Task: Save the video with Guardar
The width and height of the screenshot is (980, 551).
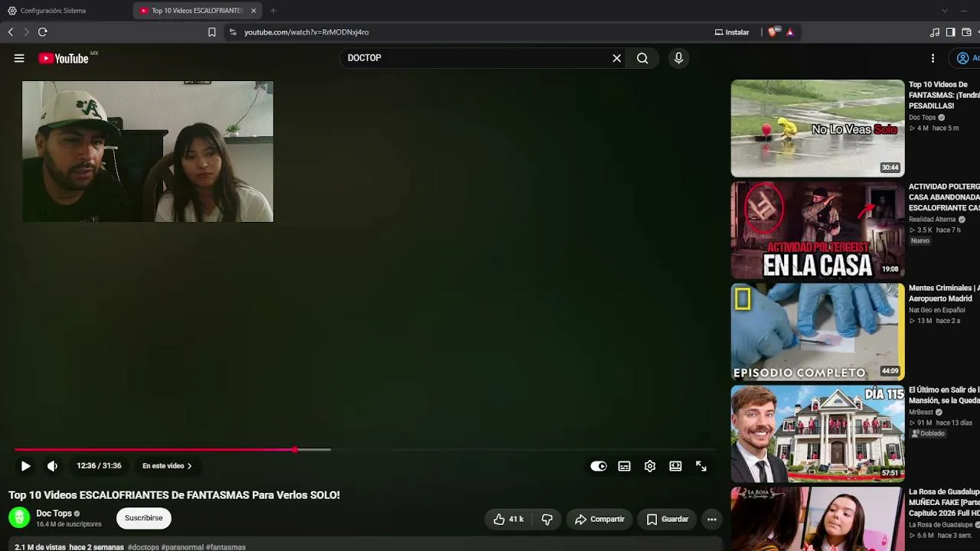Action: 667,519
